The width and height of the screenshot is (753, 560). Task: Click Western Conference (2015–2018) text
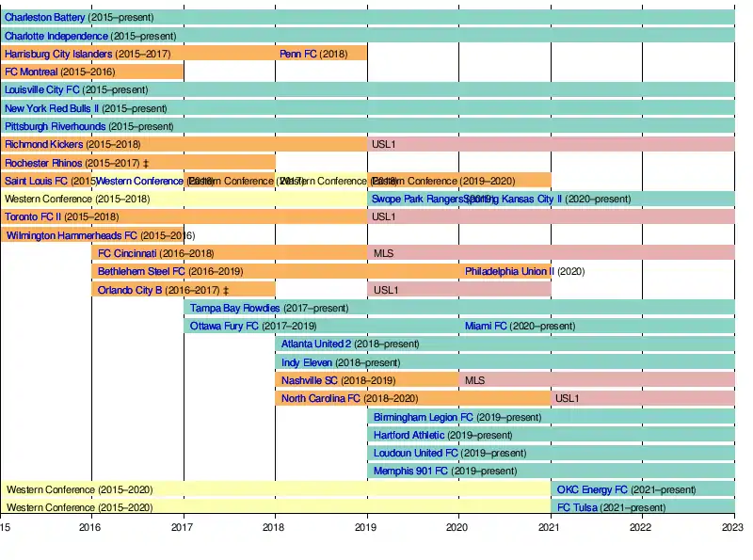point(77,199)
